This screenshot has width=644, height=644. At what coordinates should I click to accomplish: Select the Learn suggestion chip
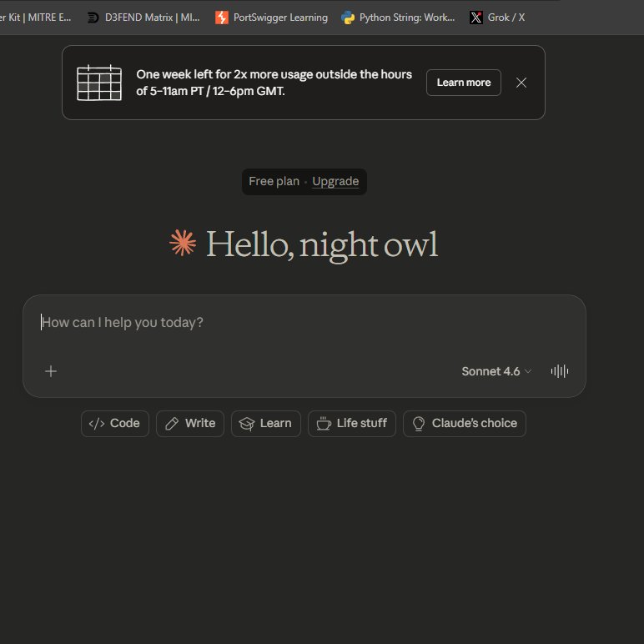[266, 424]
